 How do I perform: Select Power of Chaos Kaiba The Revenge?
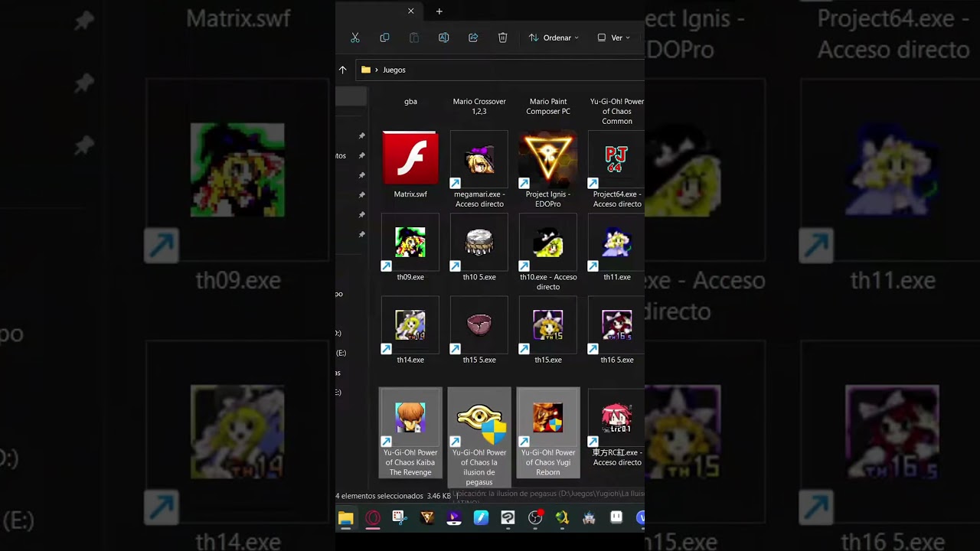[410, 432]
